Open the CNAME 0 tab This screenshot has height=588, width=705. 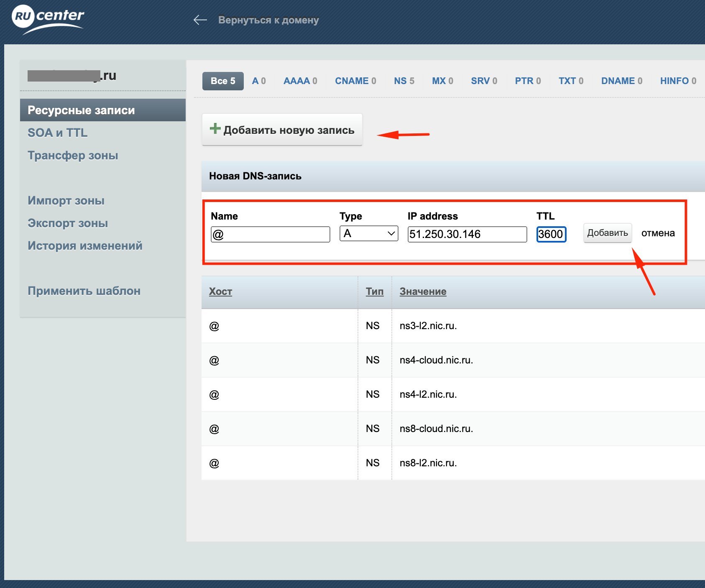click(x=355, y=81)
